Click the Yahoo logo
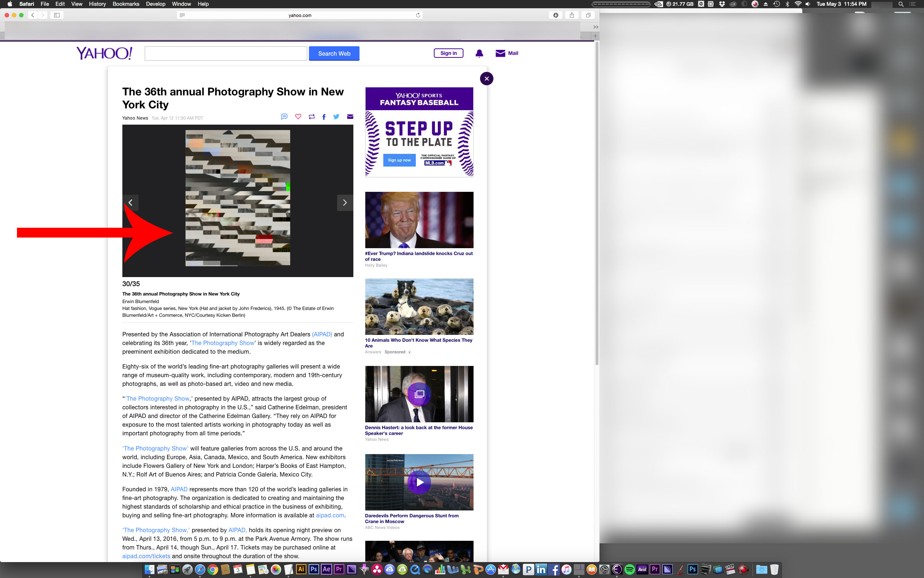The height and width of the screenshot is (578, 924). point(104,53)
